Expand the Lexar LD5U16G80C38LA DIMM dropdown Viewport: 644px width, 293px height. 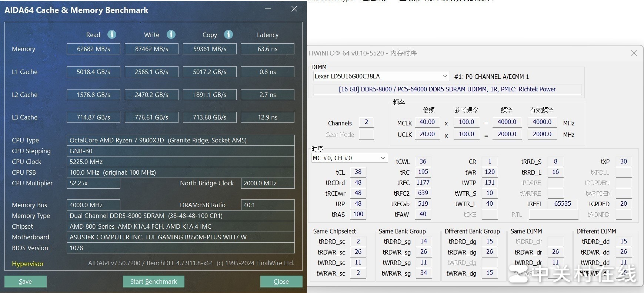point(444,76)
